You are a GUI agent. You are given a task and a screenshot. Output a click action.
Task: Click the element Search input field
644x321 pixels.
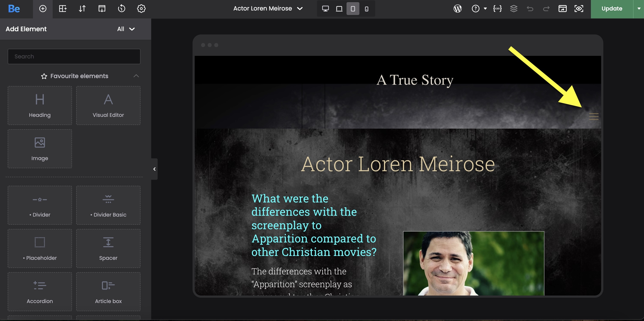pos(74,56)
